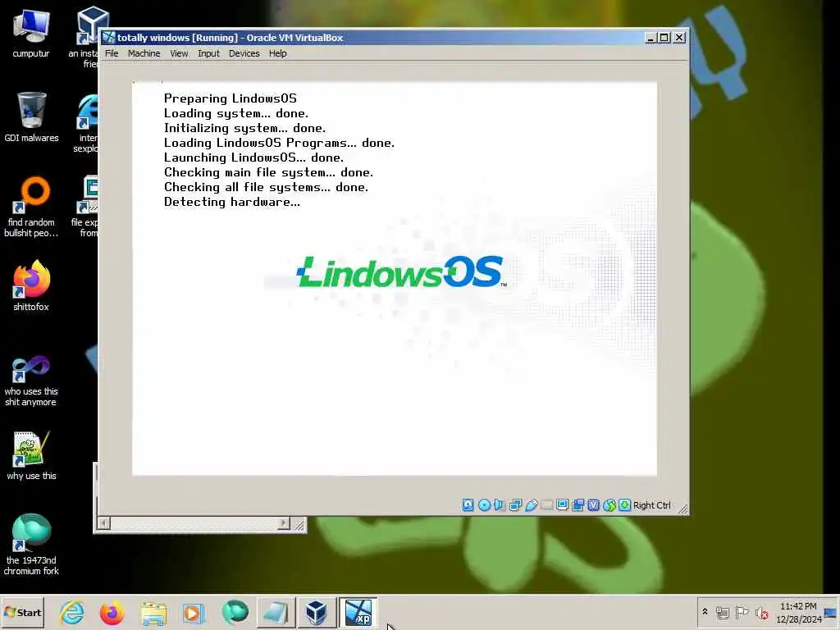Open the media player taskbar icon
This screenshot has height=630, width=840.
pos(194,613)
